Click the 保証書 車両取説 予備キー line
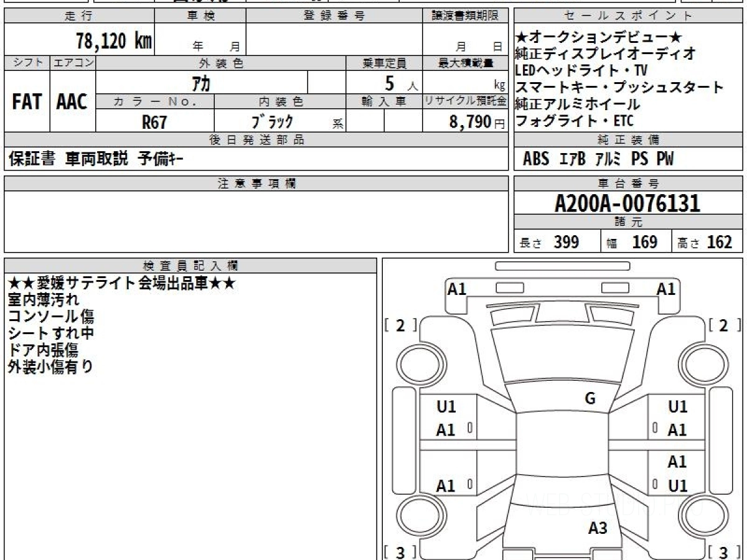The image size is (747, 560). 96,159
